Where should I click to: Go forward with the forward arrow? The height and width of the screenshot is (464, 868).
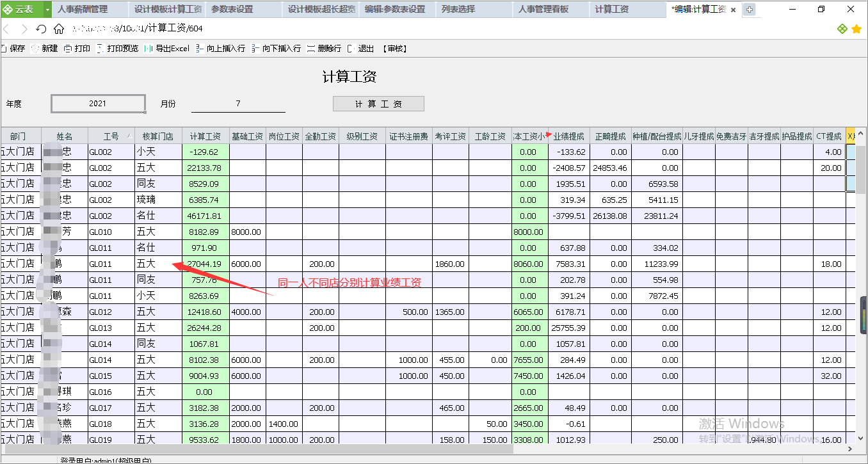[24, 29]
